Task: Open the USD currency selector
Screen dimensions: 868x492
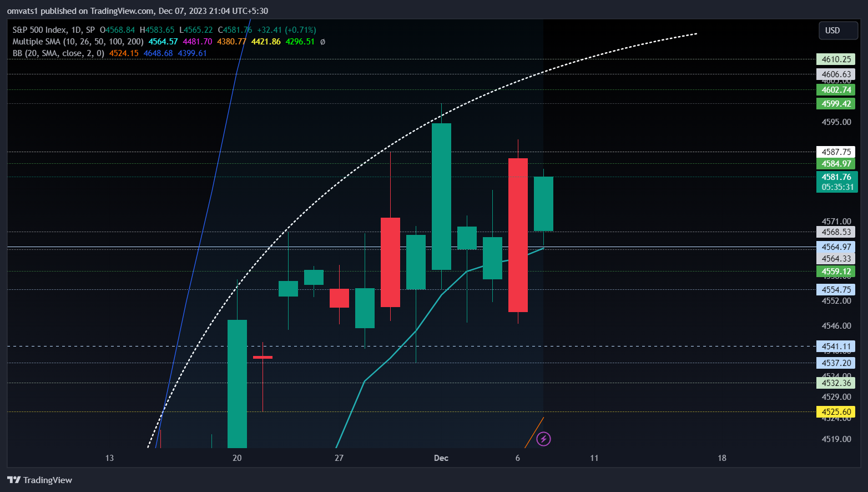Action: pyautogui.click(x=838, y=31)
